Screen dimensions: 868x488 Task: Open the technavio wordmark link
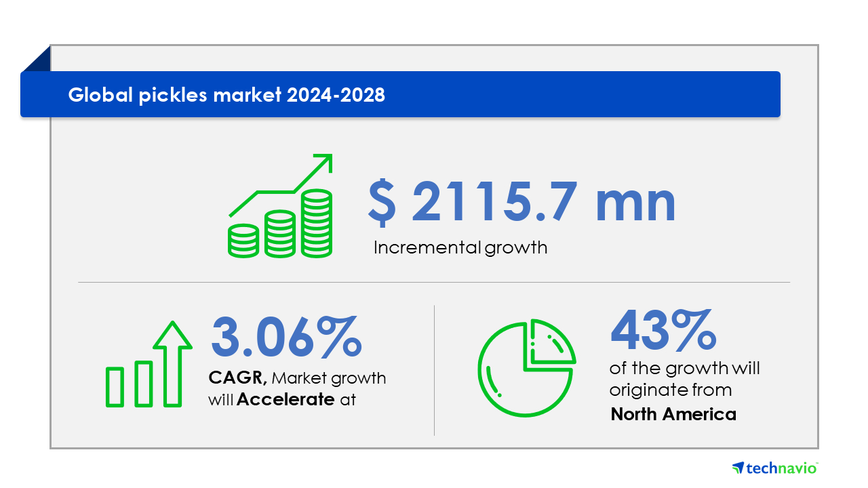[x=783, y=468]
